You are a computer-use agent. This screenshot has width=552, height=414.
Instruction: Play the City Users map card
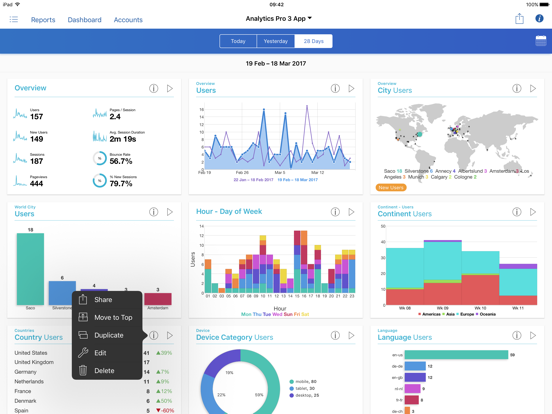533,88
